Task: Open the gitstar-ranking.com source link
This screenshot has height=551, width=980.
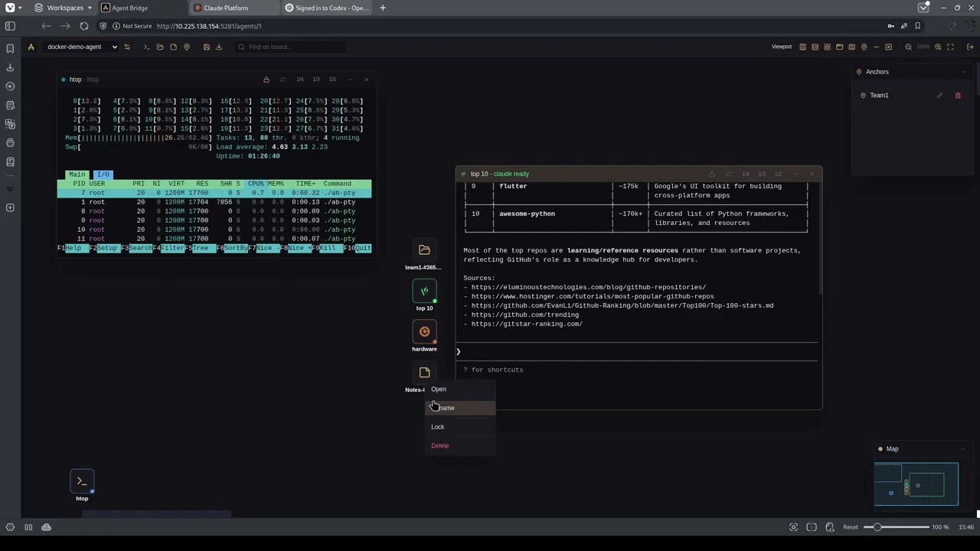Action: (x=527, y=324)
